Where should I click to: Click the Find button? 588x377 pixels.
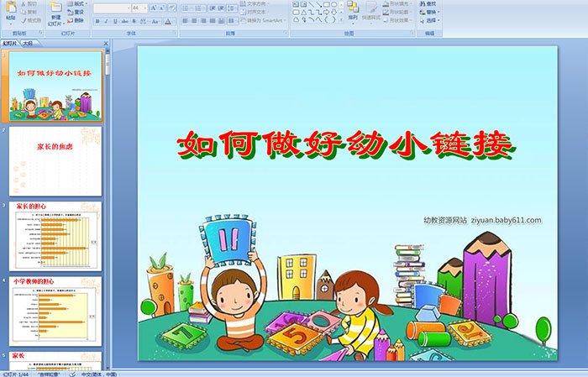(428, 3)
